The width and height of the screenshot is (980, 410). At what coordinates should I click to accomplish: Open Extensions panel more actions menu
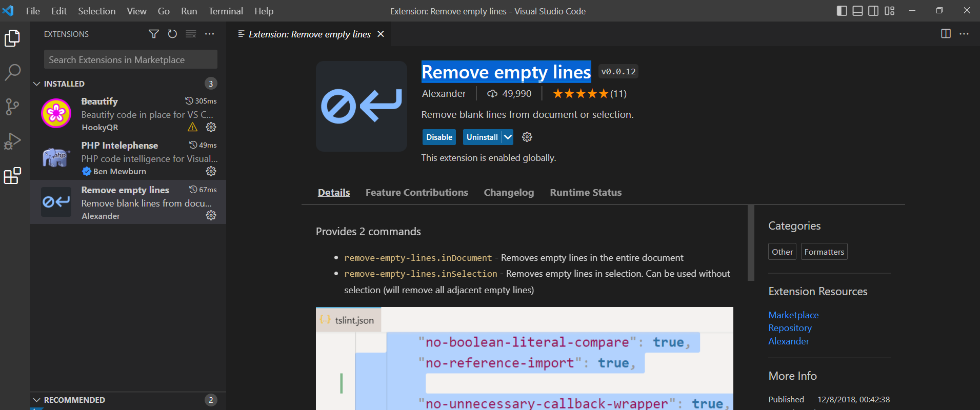[209, 34]
